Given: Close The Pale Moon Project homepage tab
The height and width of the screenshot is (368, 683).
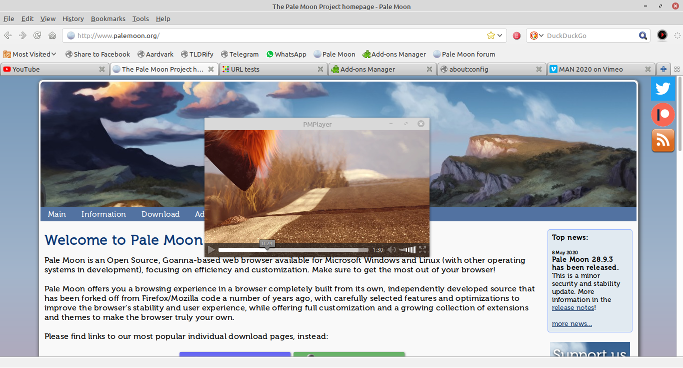Looking at the screenshot, I should [x=211, y=69].
